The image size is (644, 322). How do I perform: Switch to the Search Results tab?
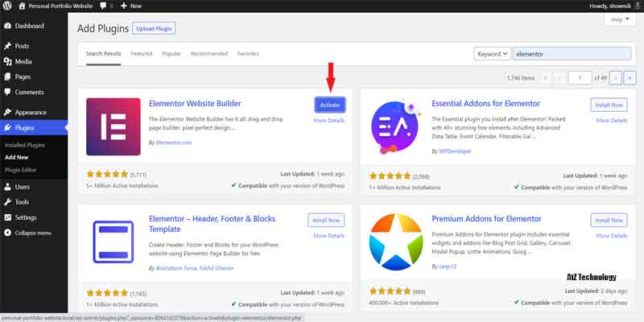[x=104, y=54]
